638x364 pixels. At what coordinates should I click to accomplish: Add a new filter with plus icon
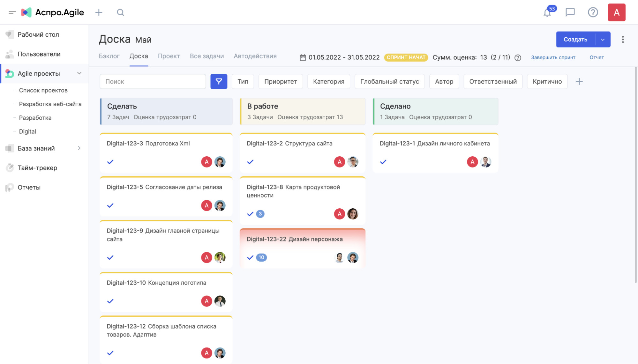point(579,82)
